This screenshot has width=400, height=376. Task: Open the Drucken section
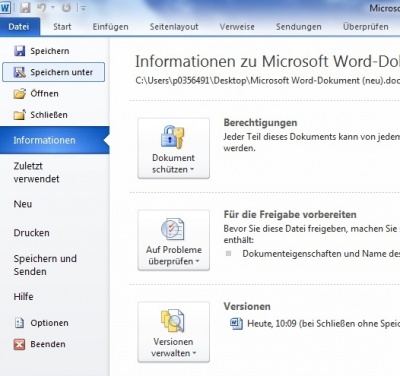(x=31, y=233)
